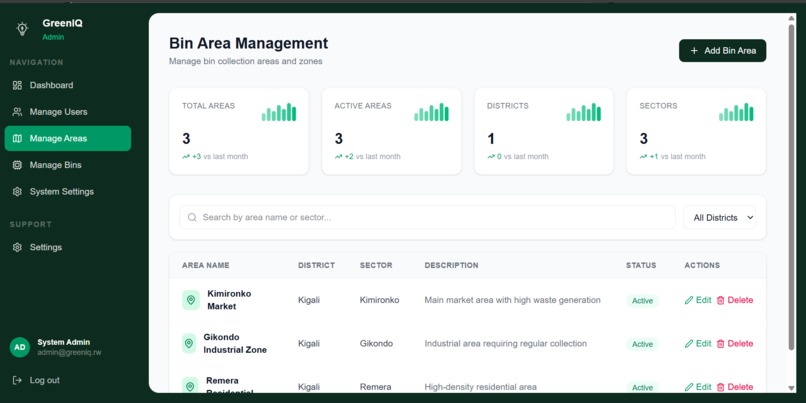Click the Support Settings gear icon
This screenshot has width=806, height=403.
(x=17, y=247)
